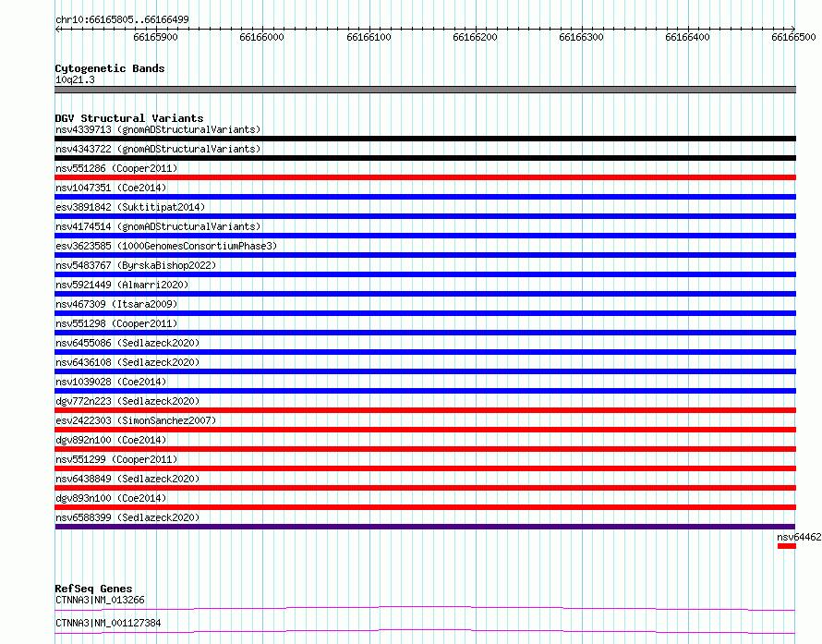
Task: Open variant label esv2422303 (SimonSanchez2007)
Action: 136,420
